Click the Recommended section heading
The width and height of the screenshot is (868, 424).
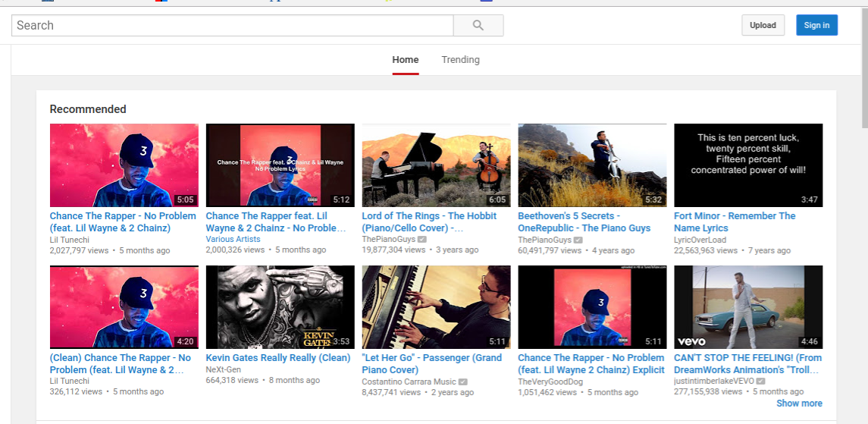pos(88,109)
